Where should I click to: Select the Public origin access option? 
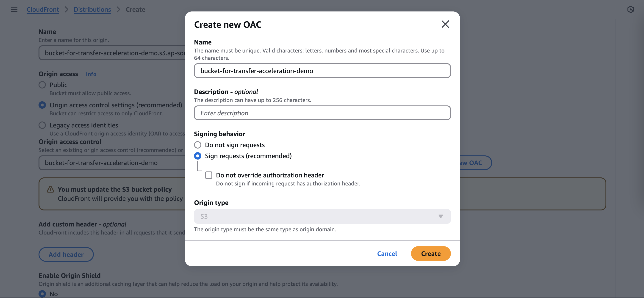pos(42,85)
